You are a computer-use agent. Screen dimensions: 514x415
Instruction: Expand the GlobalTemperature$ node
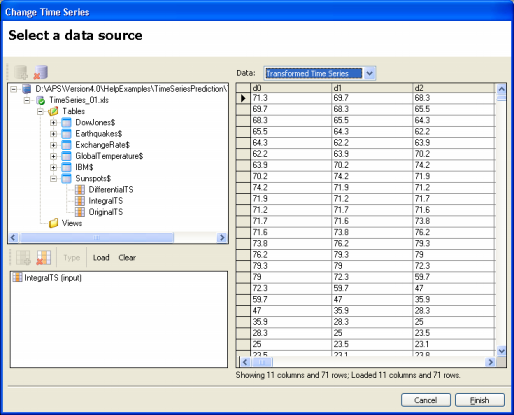[53, 156]
